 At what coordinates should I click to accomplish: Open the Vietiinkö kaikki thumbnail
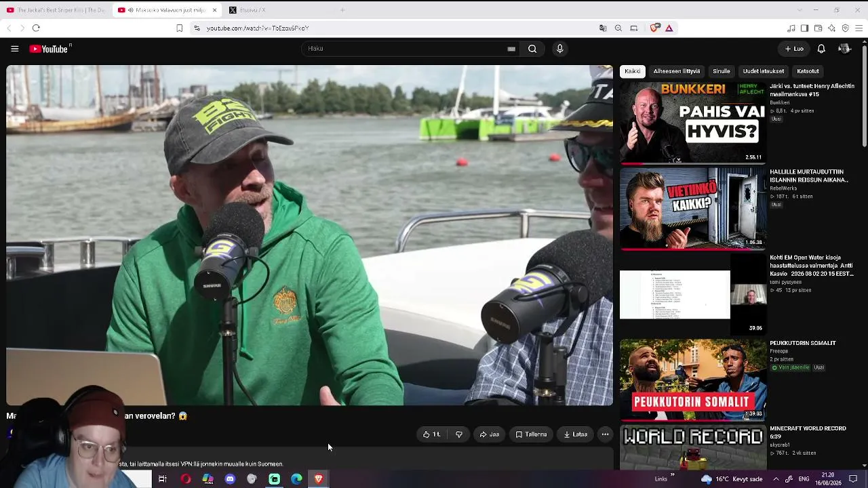[x=693, y=209]
